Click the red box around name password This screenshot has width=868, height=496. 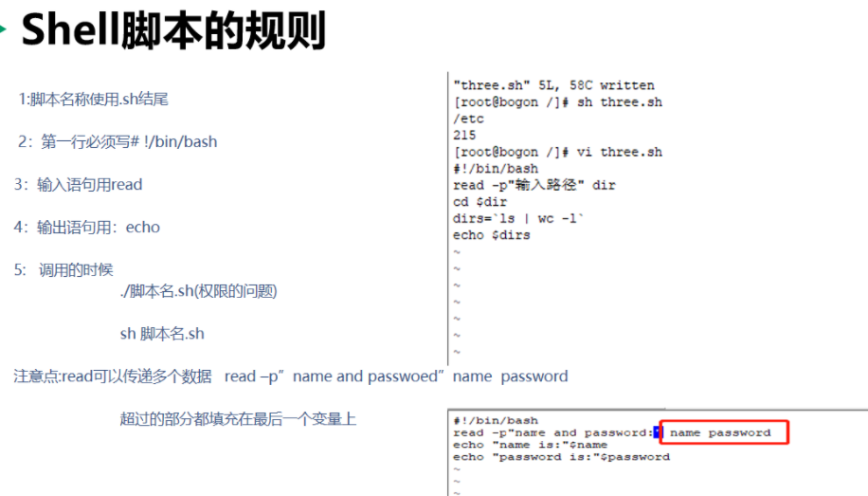point(724,432)
